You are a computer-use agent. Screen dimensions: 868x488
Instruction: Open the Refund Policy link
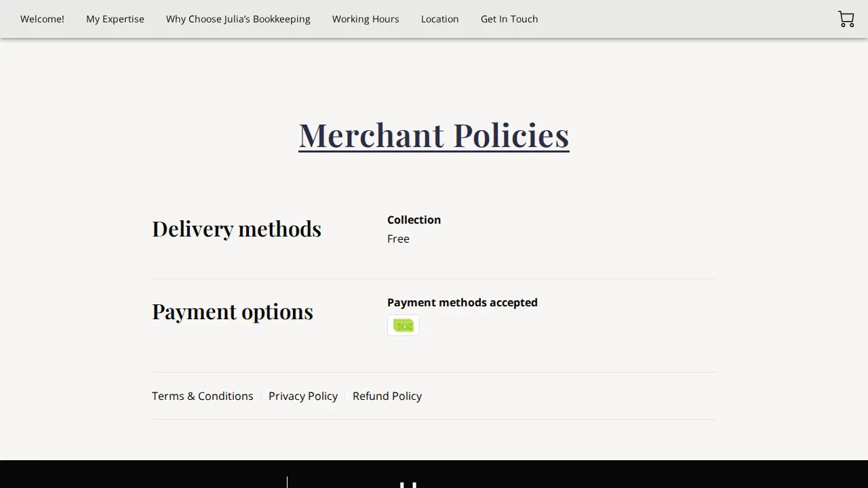[387, 396]
